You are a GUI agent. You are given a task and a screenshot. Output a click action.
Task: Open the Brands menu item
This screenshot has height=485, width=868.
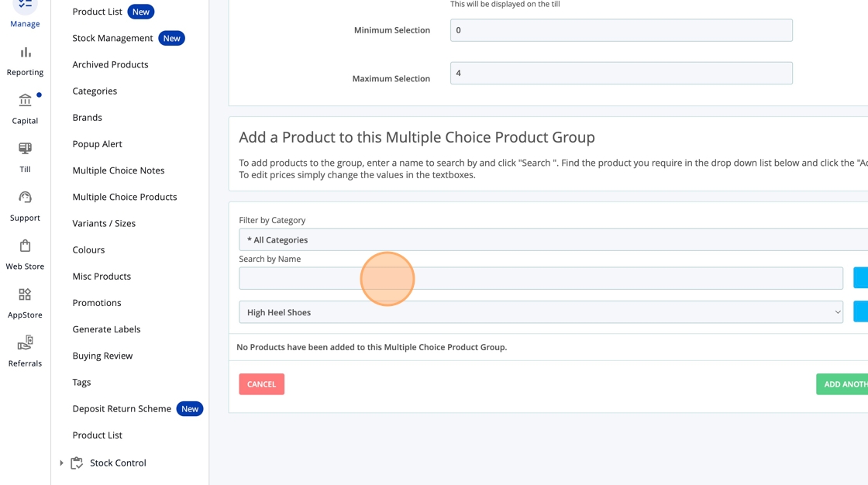click(88, 117)
